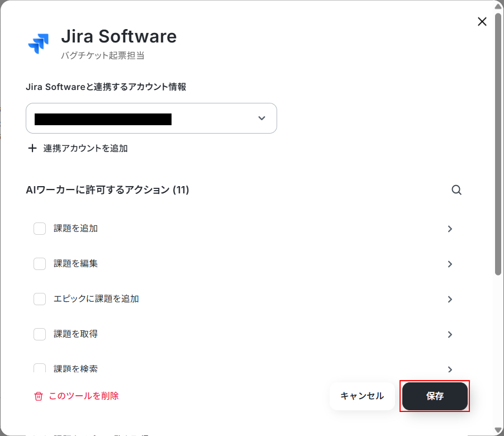This screenshot has width=504, height=436.
Task: Toggle the 課題を検索 checkbox
Action: click(x=40, y=368)
